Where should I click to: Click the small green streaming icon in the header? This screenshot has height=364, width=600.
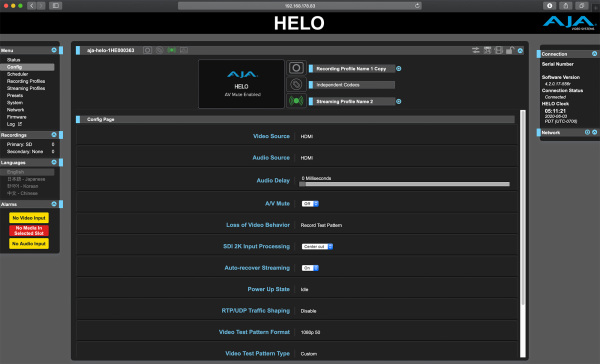[171, 50]
